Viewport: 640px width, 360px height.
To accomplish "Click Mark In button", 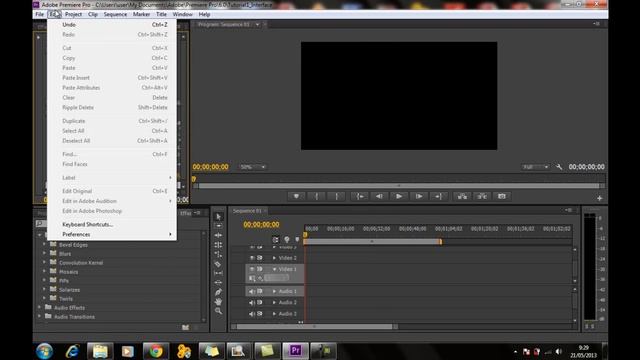I will 316,196.
